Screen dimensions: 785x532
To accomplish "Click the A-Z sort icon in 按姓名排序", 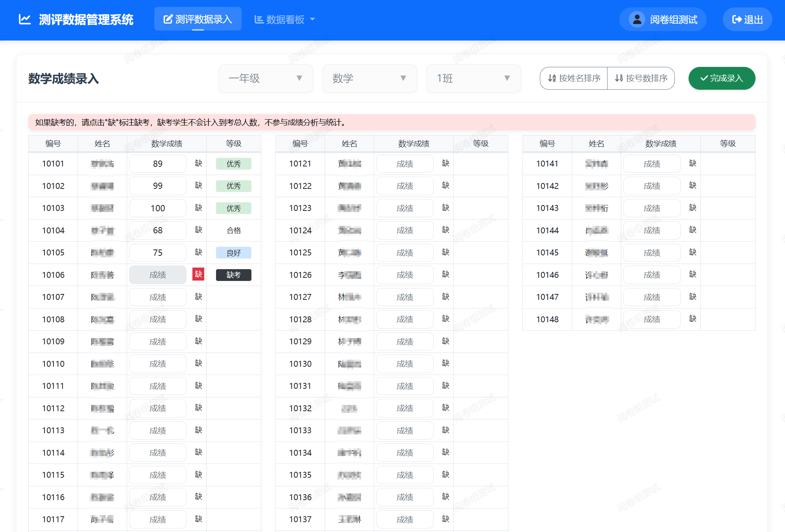I will tap(552, 78).
